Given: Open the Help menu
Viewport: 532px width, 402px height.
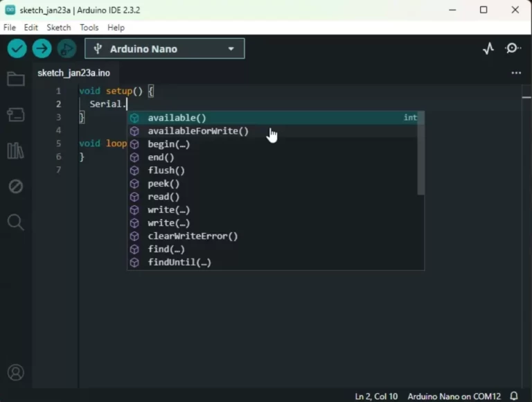Looking at the screenshot, I should click(x=116, y=28).
